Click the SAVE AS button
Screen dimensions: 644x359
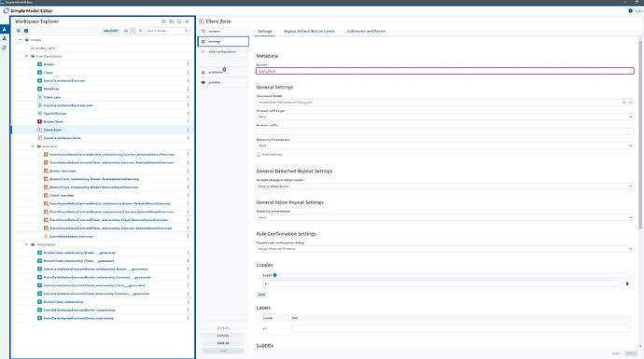coord(223,343)
